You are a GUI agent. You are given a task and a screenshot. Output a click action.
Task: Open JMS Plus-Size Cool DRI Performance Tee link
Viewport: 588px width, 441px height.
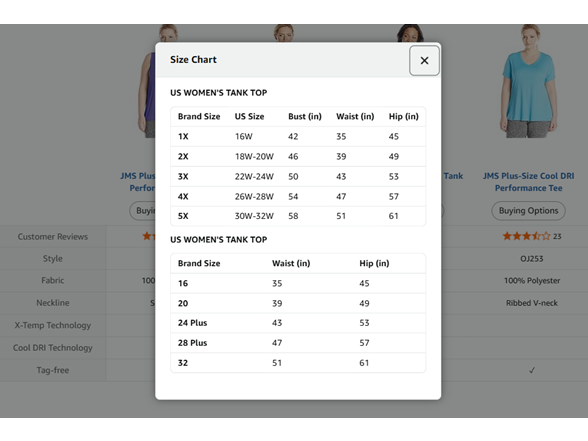(528, 182)
